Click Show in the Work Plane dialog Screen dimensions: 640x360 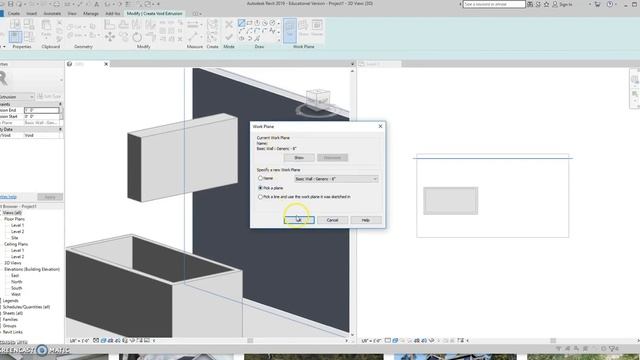click(299, 158)
